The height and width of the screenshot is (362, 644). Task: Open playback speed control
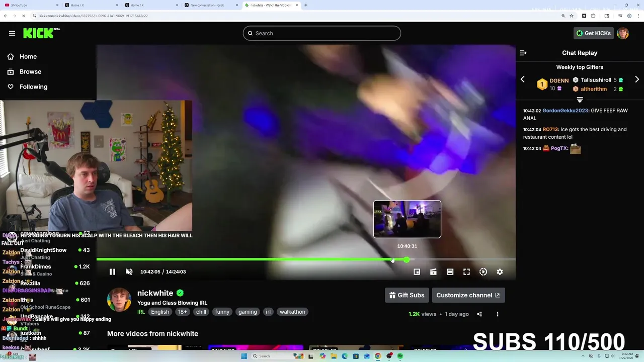[483, 271]
